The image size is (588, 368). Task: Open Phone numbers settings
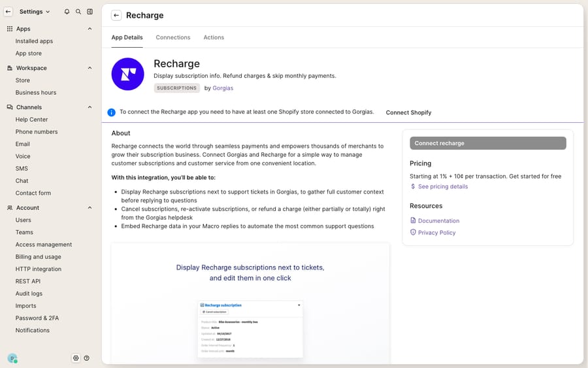(x=37, y=131)
